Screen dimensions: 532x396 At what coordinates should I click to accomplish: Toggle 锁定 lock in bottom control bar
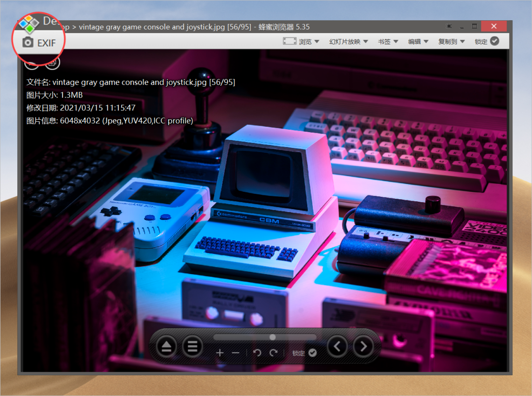tap(312, 353)
